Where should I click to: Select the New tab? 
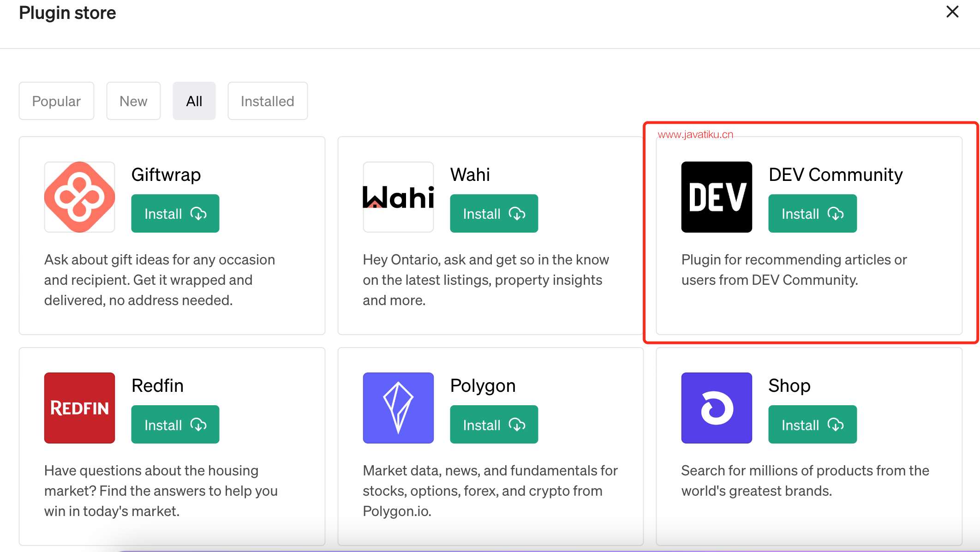point(133,101)
